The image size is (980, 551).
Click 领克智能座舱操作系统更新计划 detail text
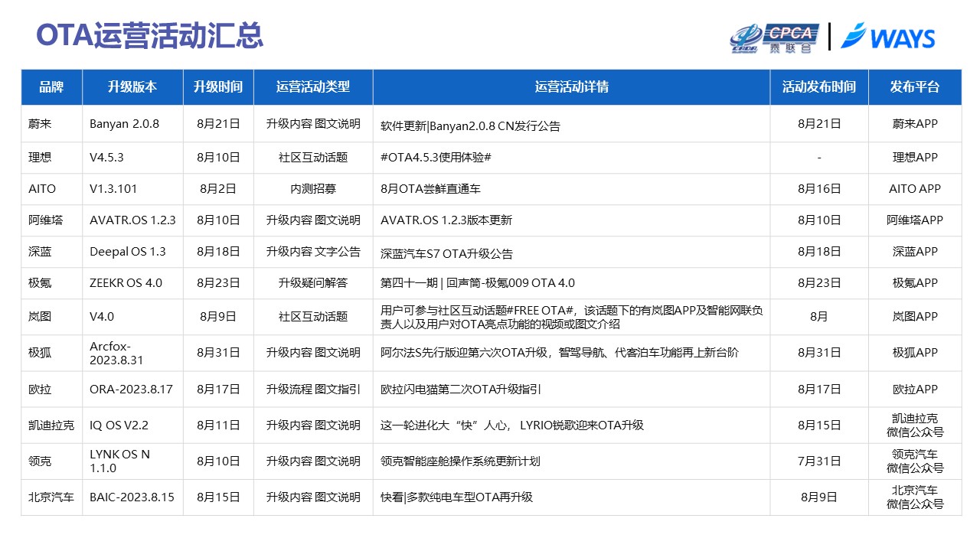[x=460, y=461]
